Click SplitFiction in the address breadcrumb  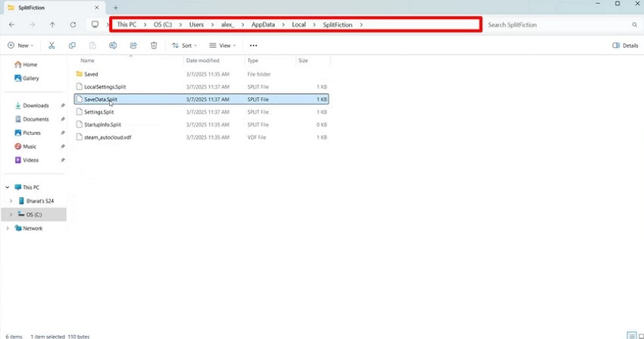337,25
